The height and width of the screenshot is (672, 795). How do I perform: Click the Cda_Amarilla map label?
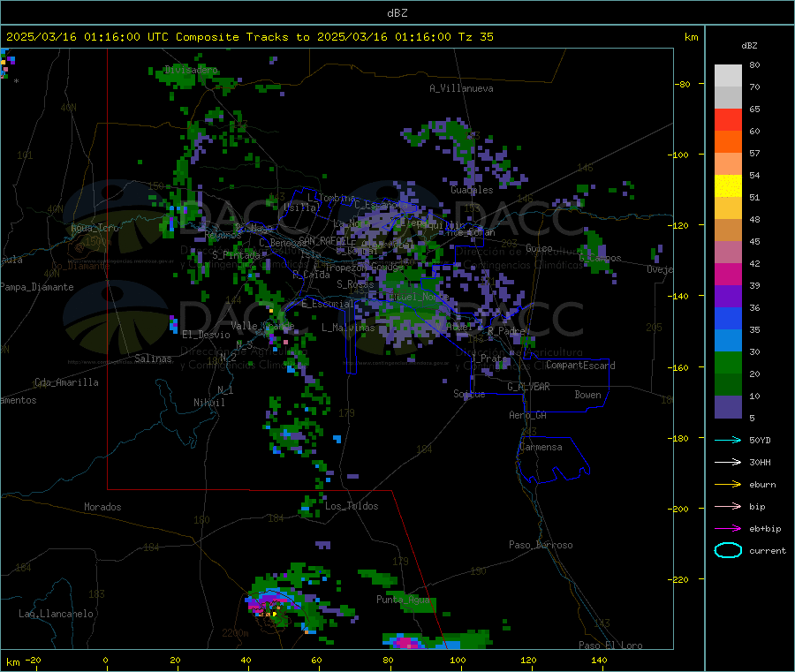tap(66, 382)
